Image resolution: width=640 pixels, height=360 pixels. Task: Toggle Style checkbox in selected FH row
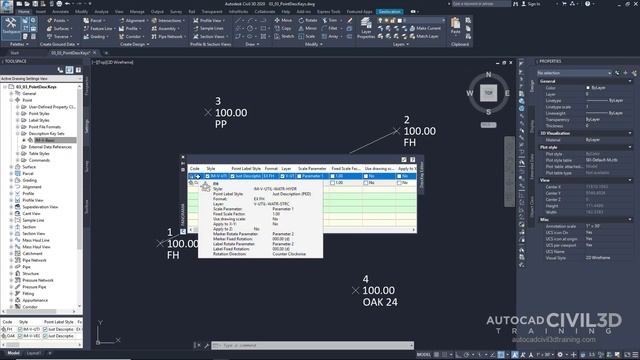[x=208, y=176]
